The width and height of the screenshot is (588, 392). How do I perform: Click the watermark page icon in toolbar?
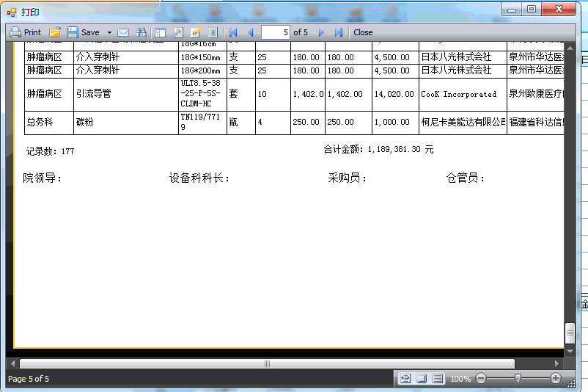tap(213, 32)
